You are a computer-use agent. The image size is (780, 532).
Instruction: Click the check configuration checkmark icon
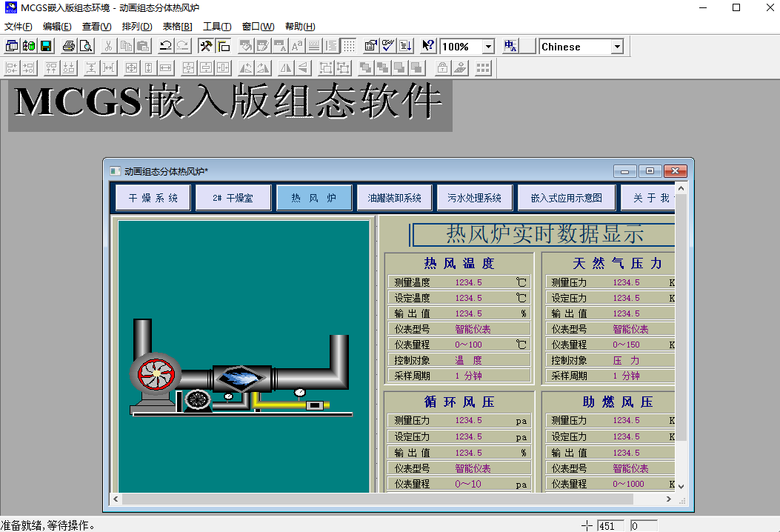point(388,46)
